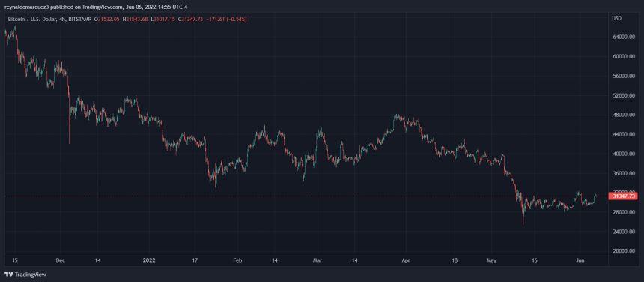
Task: Click the Feb label on time axis
Action: click(x=237, y=260)
